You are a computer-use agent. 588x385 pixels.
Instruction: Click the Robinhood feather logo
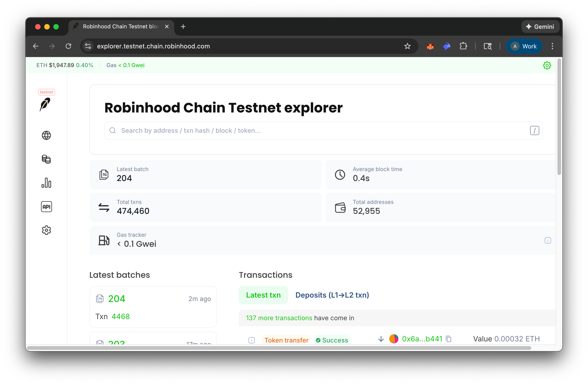tap(45, 104)
